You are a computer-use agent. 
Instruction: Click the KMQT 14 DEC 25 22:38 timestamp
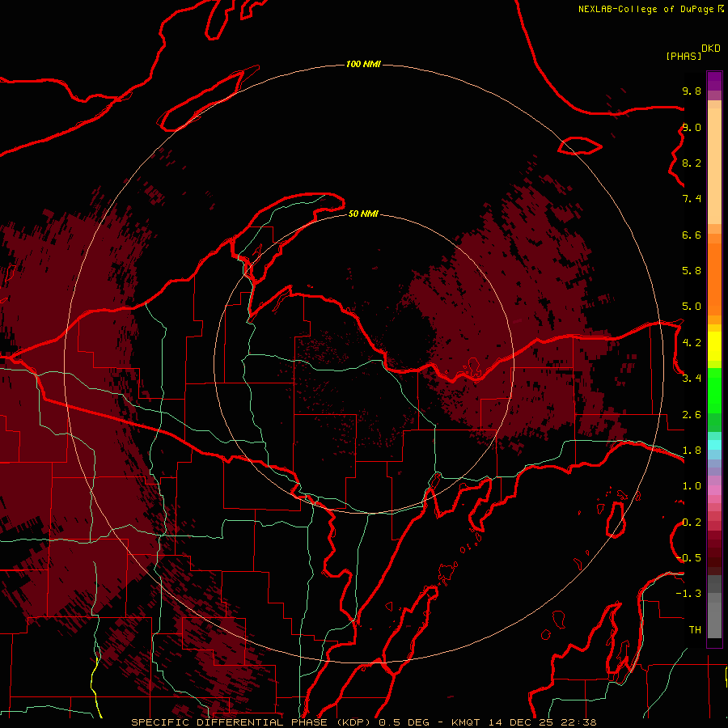pos(523,722)
